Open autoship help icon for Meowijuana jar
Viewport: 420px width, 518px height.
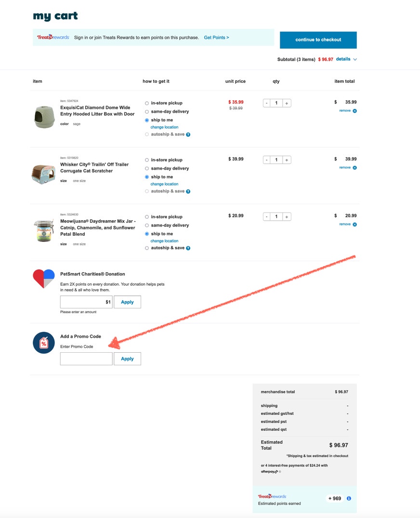click(188, 248)
